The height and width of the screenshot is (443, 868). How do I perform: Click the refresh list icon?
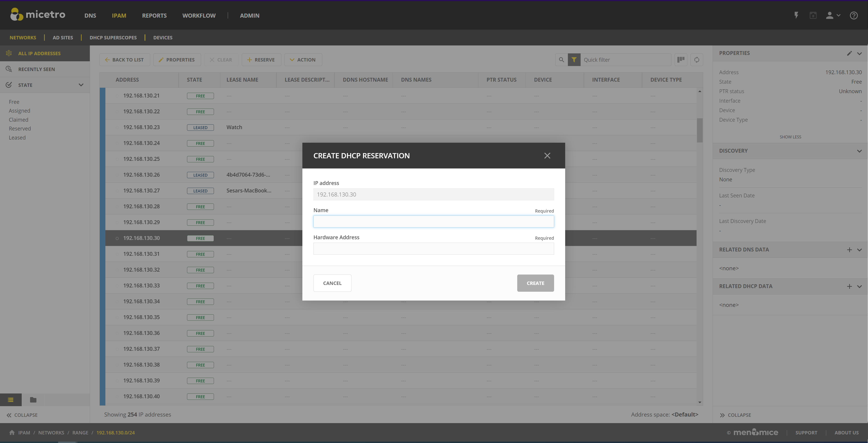point(697,60)
